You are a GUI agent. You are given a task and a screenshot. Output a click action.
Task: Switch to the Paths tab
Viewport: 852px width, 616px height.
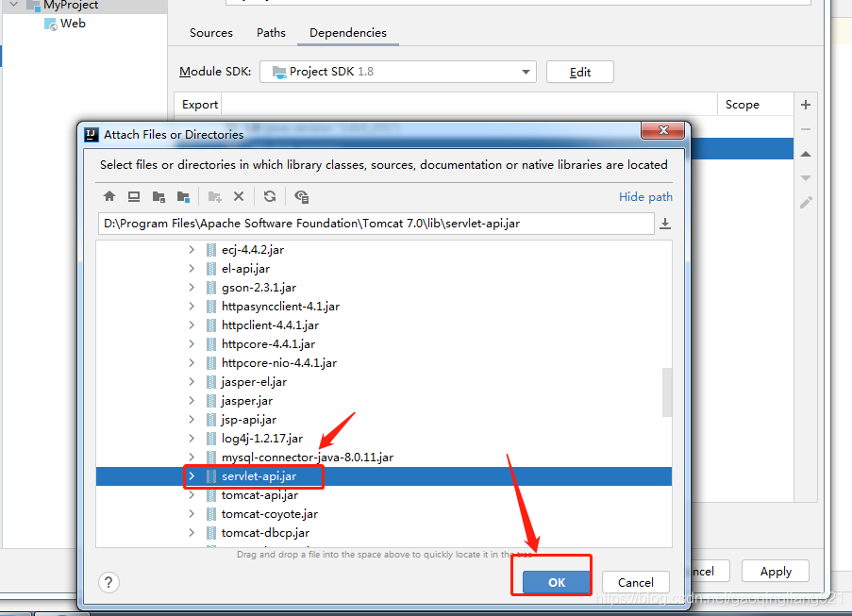271,32
